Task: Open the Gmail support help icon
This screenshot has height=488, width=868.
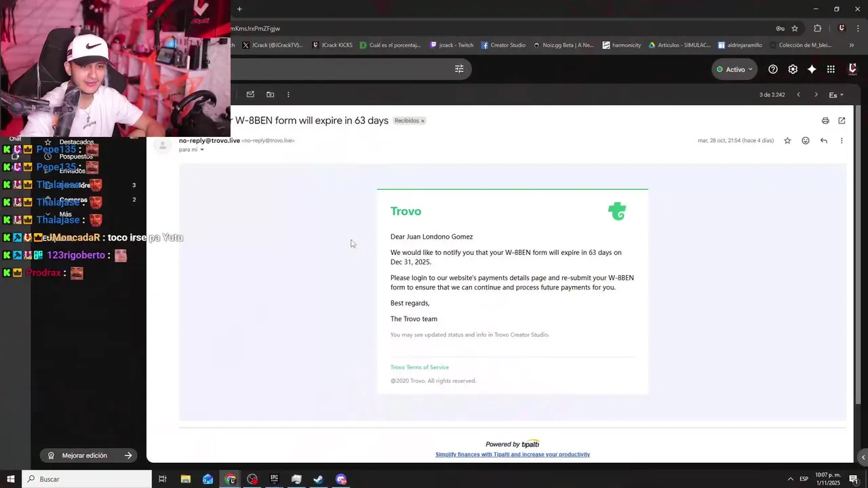Action: 773,69
